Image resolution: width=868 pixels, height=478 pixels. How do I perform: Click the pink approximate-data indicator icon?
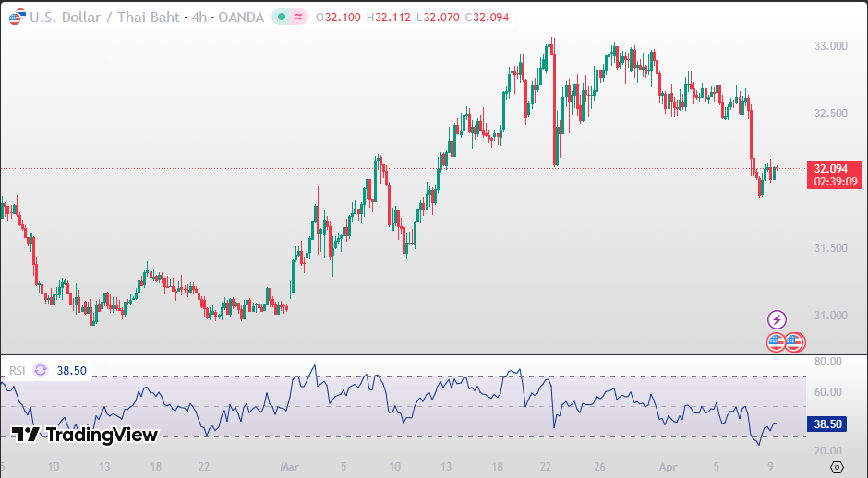[298, 18]
